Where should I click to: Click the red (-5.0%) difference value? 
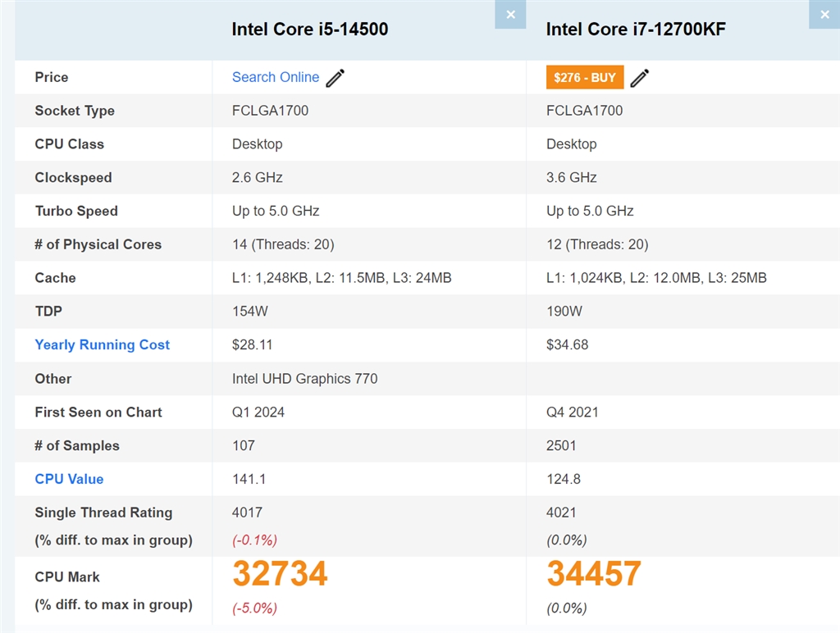(x=255, y=608)
